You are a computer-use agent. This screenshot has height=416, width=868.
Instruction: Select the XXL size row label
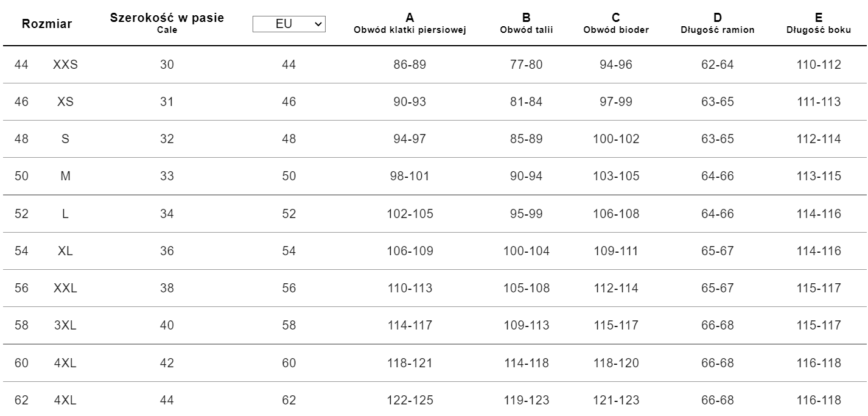click(66, 288)
